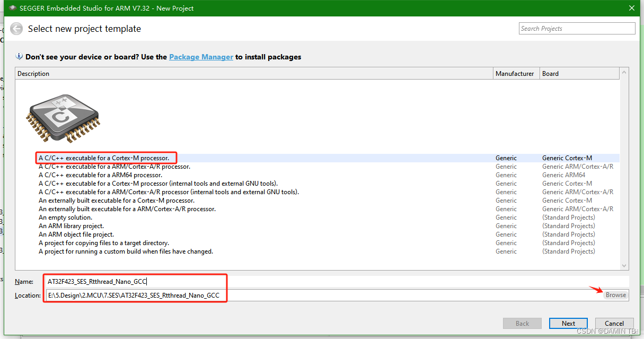The height and width of the screenshot is (339, 644).
Task: Click the project Name input field
Action: 337,282
